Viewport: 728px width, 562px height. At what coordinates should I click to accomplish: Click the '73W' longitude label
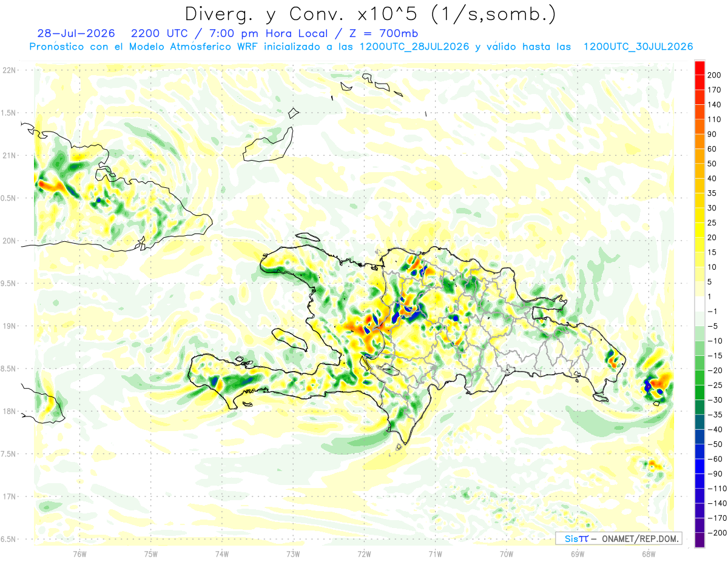pos(293,554)
